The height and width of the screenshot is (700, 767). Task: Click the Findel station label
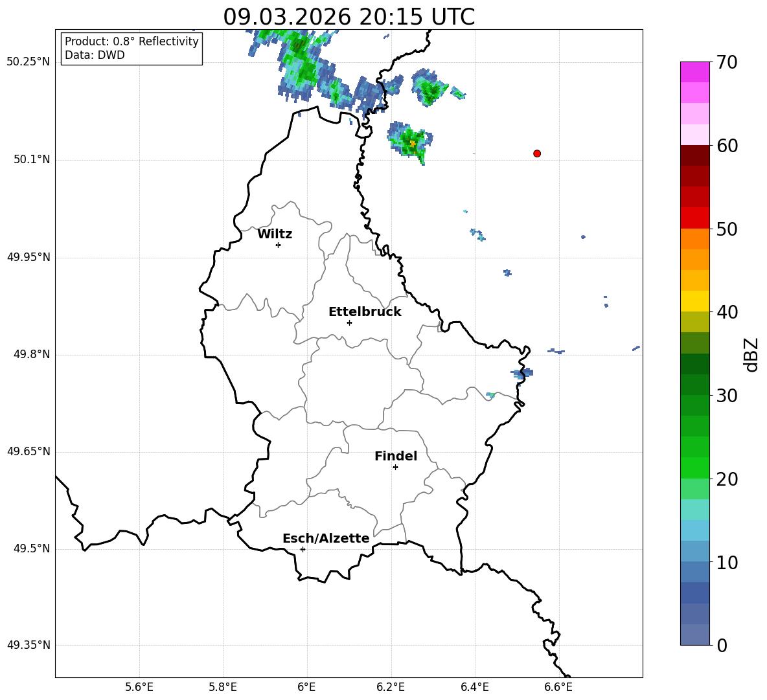(x=396, y=456)
